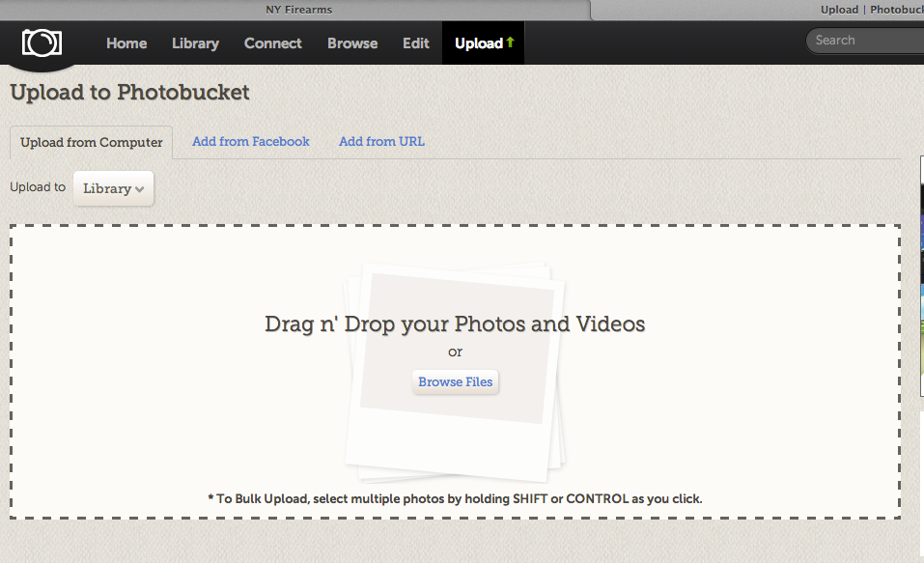The width and height of the screenshot is (924, 563).
Task: Switch to the NY Firearms browser tab
Action: [x=297, y=10]
